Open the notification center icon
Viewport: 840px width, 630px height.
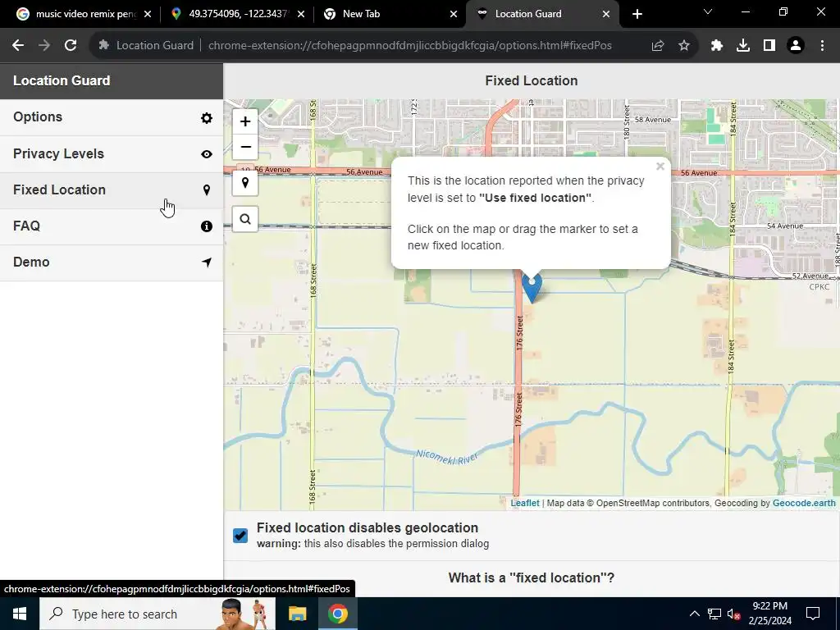(x=813, y=614)
